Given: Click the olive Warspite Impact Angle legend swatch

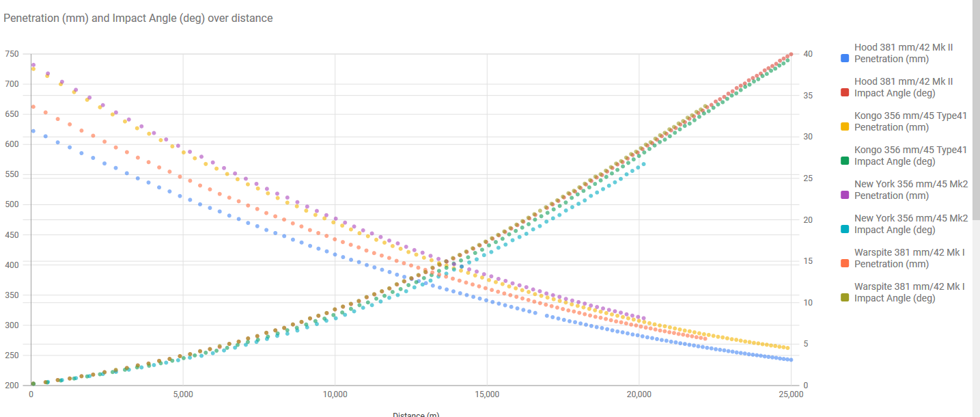Looking at the screenshot, I should [x=845, y=298].
